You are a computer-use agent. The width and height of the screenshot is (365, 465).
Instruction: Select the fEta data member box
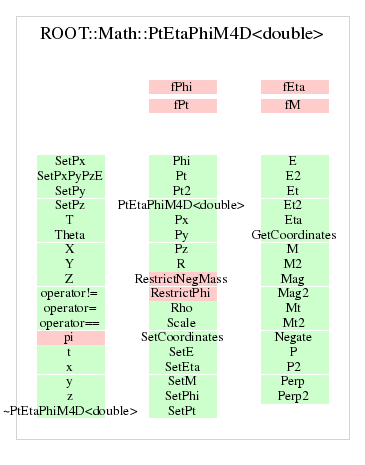click(x=295, y=87)
